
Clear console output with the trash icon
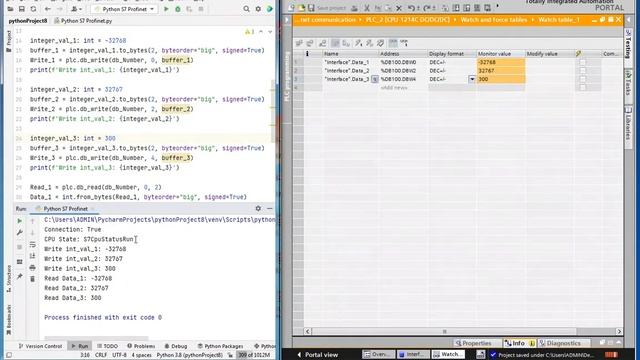32,279
